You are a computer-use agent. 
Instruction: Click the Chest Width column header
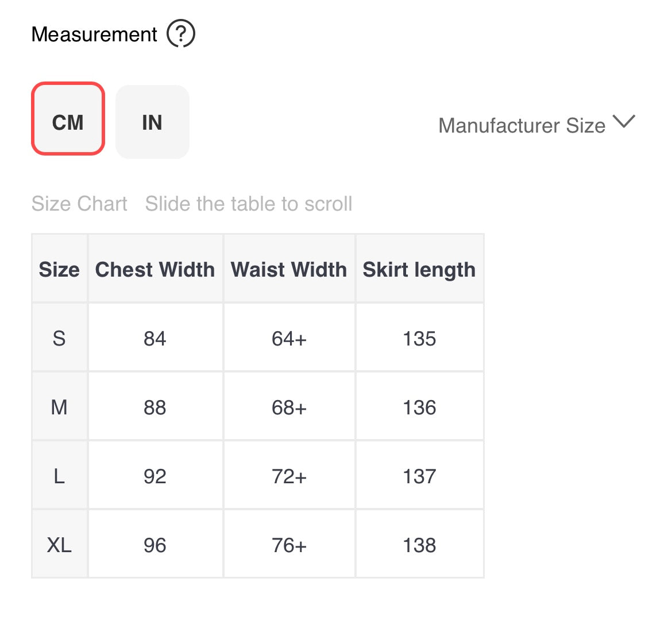(155, 269)
